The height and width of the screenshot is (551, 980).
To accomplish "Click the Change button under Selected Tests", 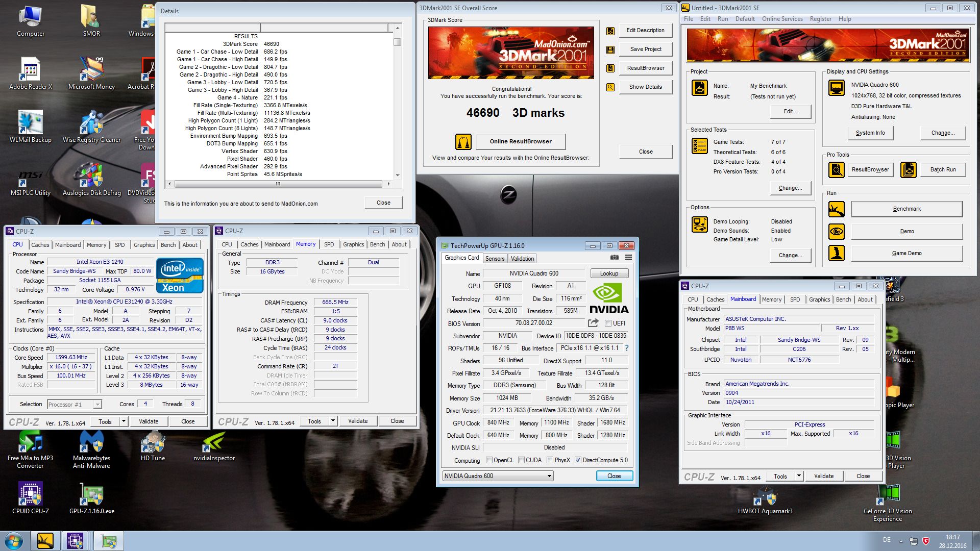I will [x=790, y=188].
